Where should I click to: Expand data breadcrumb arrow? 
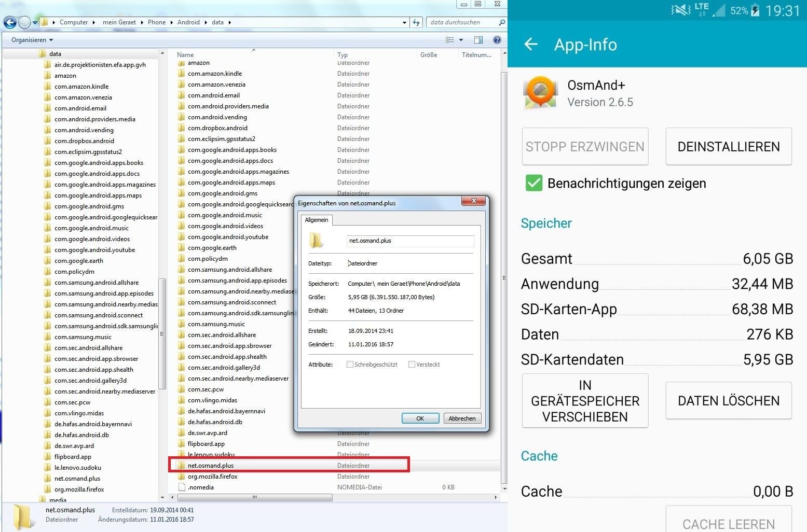(x=229, y=22)
